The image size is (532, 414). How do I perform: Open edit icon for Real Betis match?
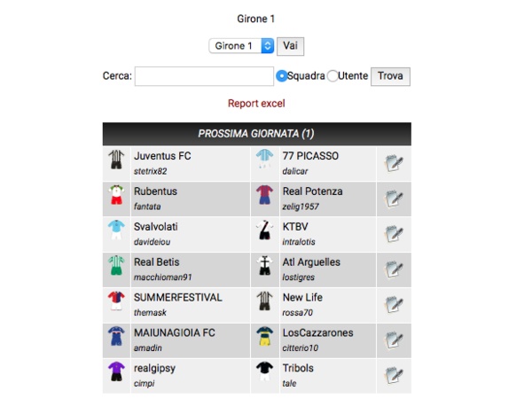(394, 269)
